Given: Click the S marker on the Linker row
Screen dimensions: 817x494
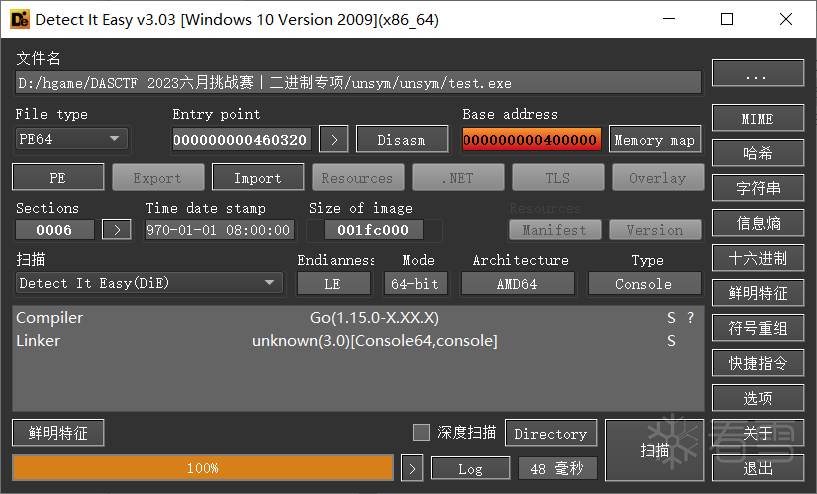Looking at the screenshot, I should coord(671,341).
